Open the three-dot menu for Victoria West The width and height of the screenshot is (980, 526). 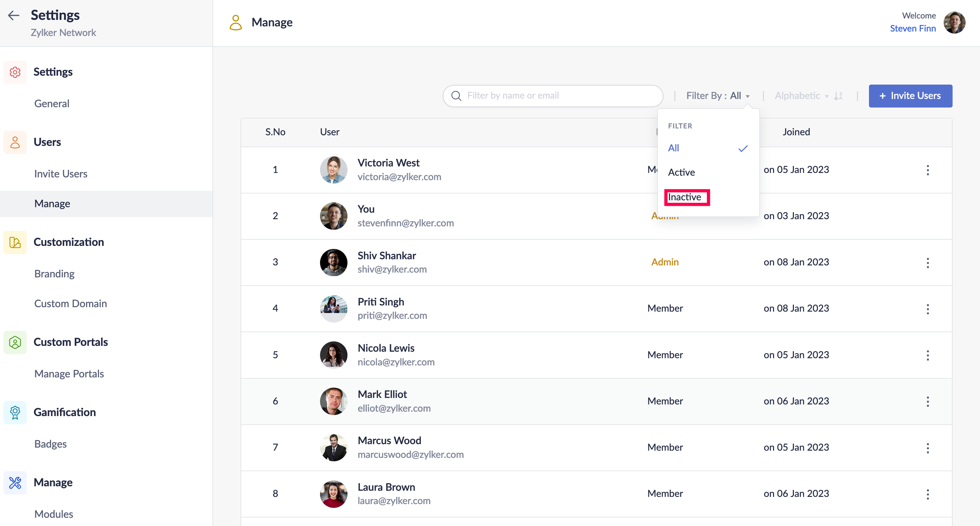point(928,170)
